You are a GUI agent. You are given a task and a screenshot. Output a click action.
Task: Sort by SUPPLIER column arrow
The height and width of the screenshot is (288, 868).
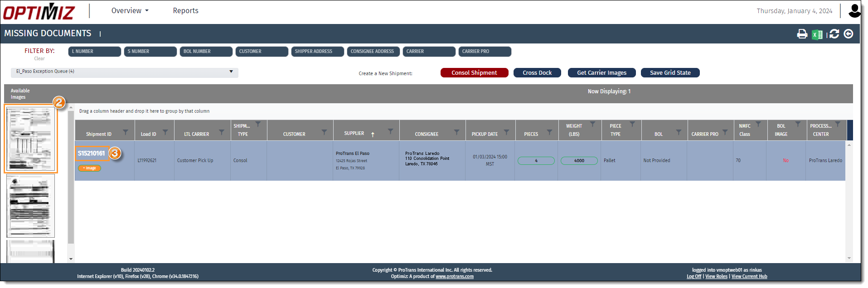click(x=373, y=134)
